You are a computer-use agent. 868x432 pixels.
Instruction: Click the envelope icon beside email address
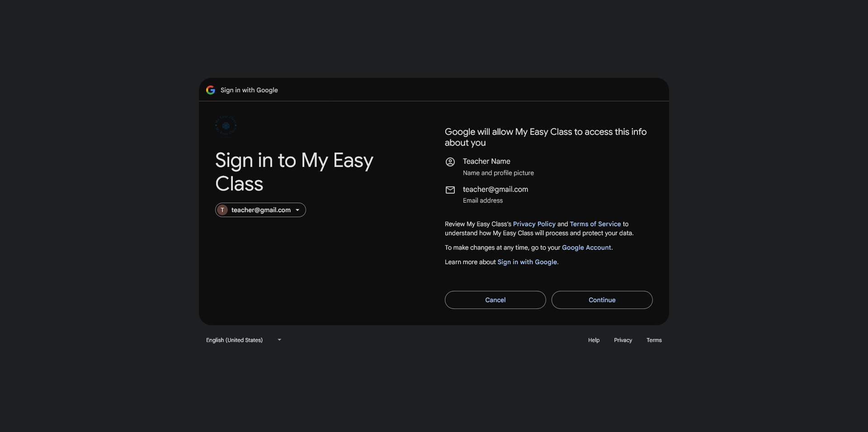pos(450,190)
